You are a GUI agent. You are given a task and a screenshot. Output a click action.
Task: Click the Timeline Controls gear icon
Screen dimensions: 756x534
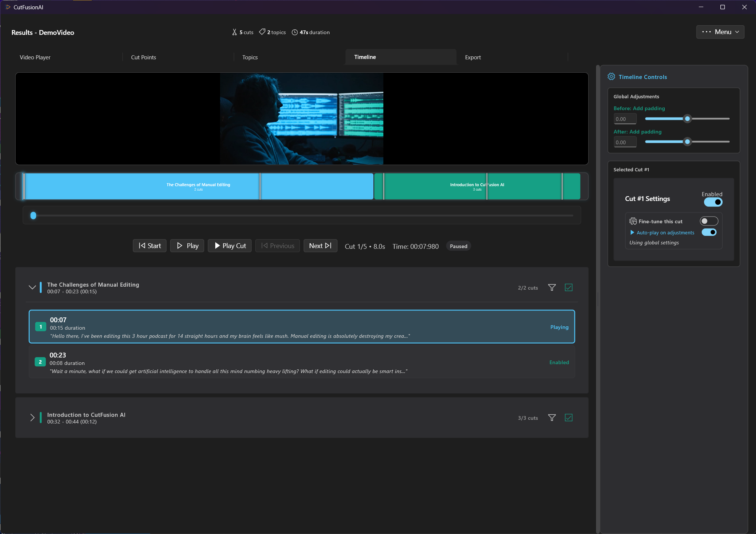pos(611,77)
